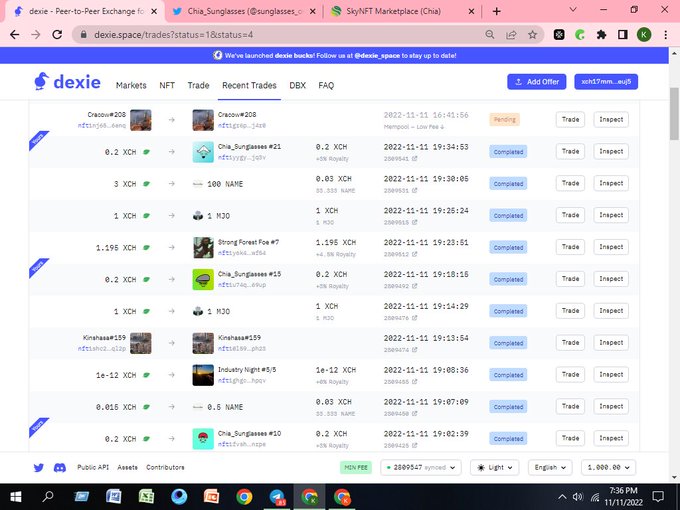Viewport: 680px width, 510px height.
Task: Open Excel from the taskbar
Action: [x=146, y=497]
